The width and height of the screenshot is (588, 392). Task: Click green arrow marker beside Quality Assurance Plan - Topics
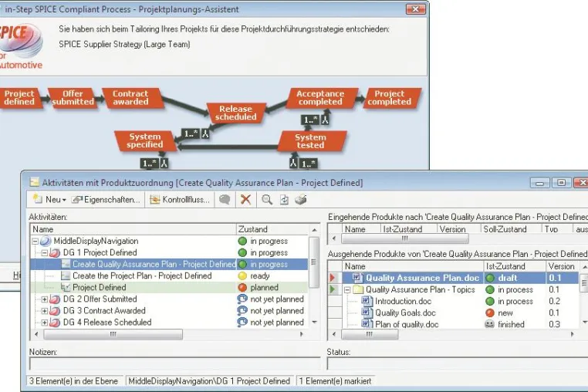click(x=333, y=289)
